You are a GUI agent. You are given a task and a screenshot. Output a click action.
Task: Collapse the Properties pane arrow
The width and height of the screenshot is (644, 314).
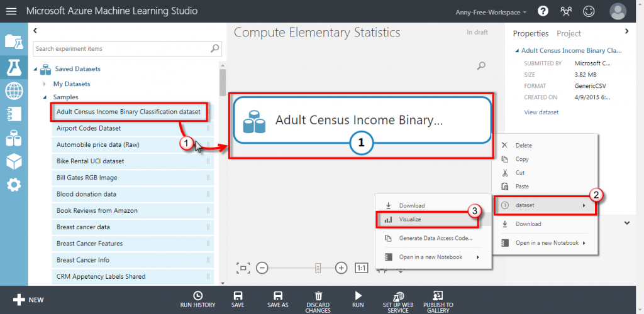click(x=626, y=31)
